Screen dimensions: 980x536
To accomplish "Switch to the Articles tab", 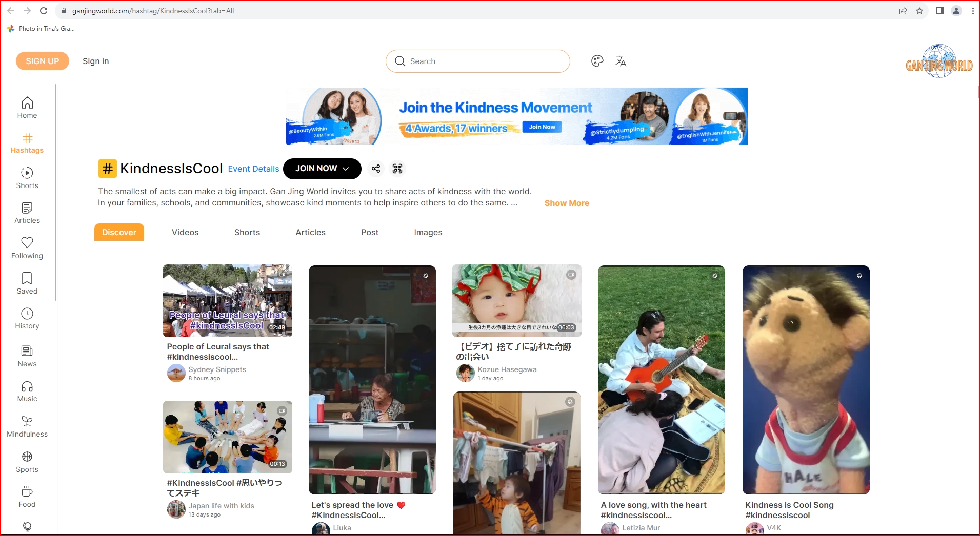I will 310,232.
